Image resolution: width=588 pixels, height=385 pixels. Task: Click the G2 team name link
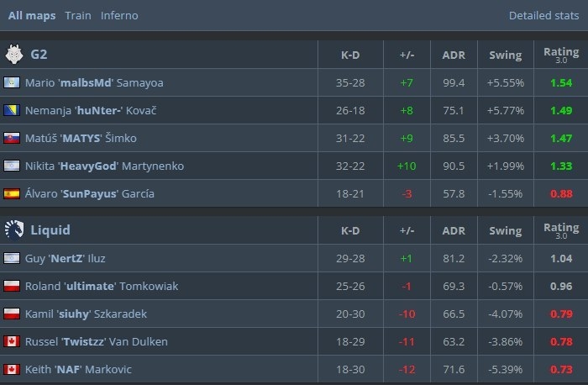pyautogui.click(x=39, y=55)
